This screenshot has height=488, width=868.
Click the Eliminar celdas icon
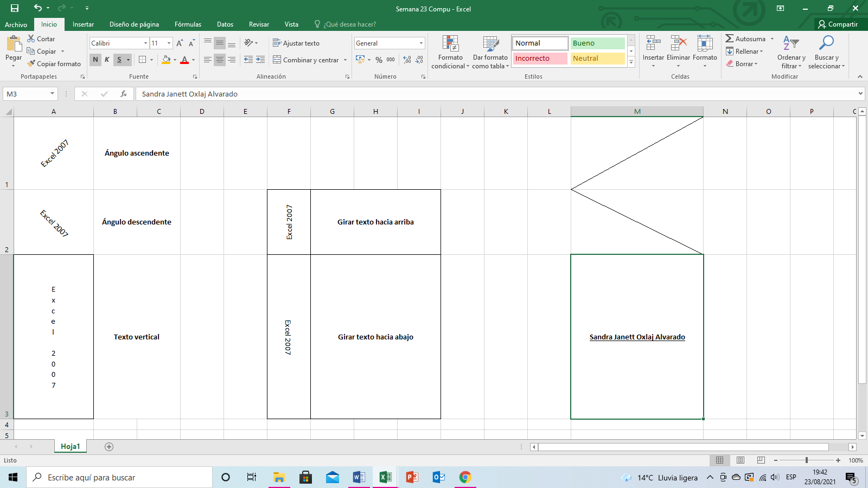(x=678, y=43)
